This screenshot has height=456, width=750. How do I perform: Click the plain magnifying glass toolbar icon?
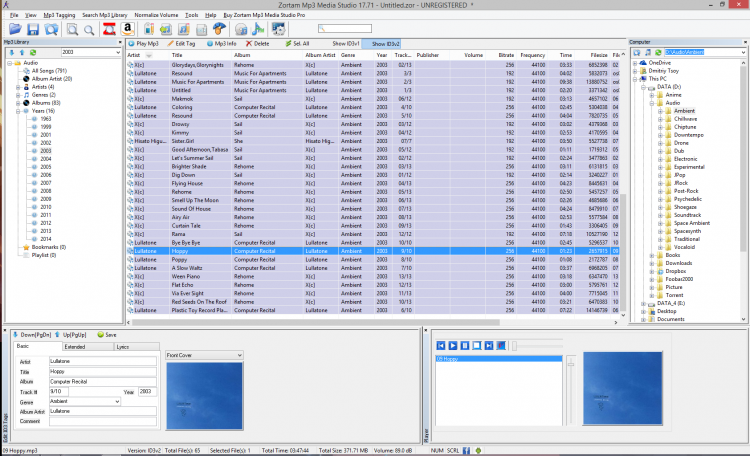pyautogui.click(x=89, y=30)
